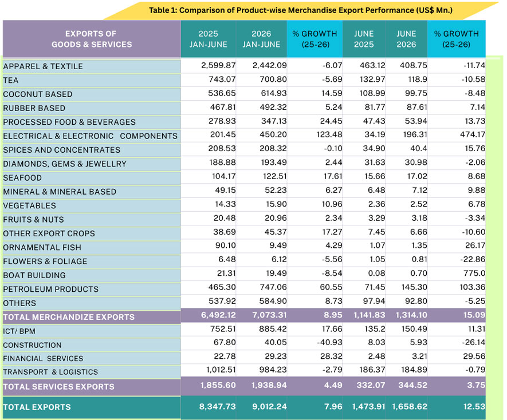The height and width of the screenshot is (420, 507).
Task: Select the Others value 584.90
Action: coord(273,301)
